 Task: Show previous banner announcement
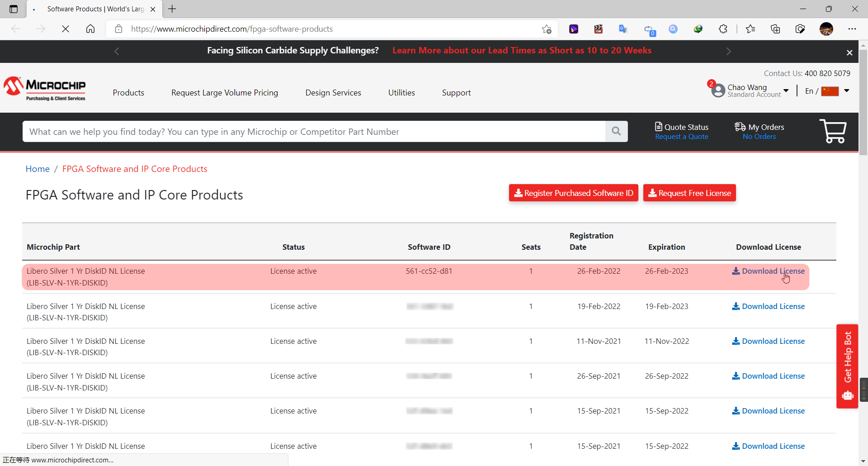(x=117, y=51)
